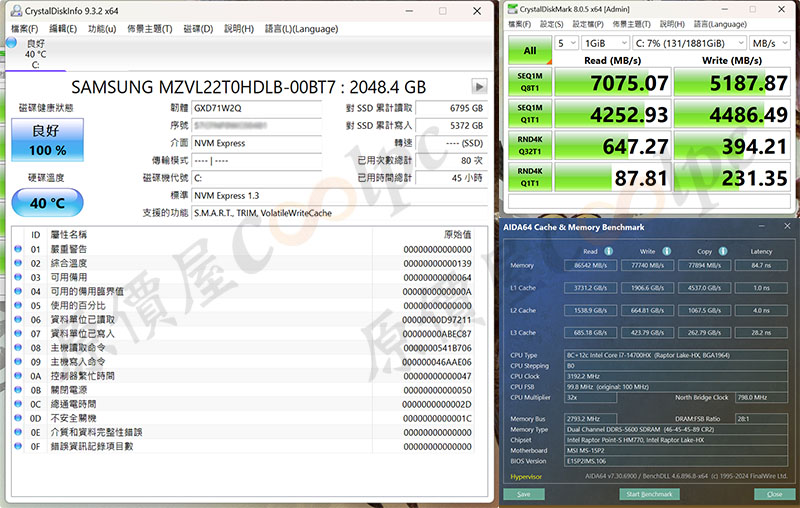
Task: Click 45 小時 power on hours value
Action: pos(450,178)
